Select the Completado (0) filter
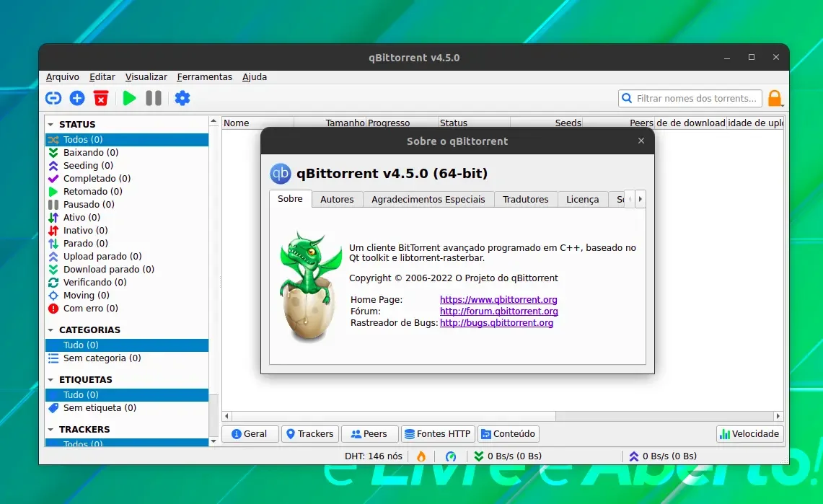The width and height of the screenshot is (823, 504). (x=127, y=178)
